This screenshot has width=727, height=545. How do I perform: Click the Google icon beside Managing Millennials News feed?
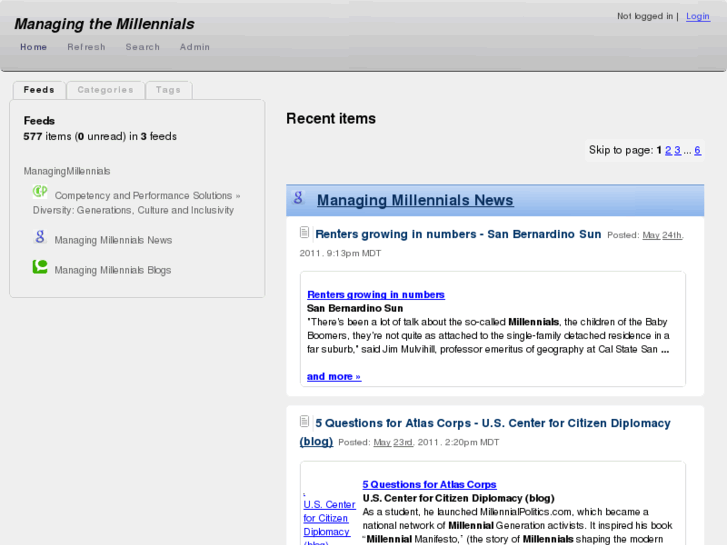pos(40,237)
